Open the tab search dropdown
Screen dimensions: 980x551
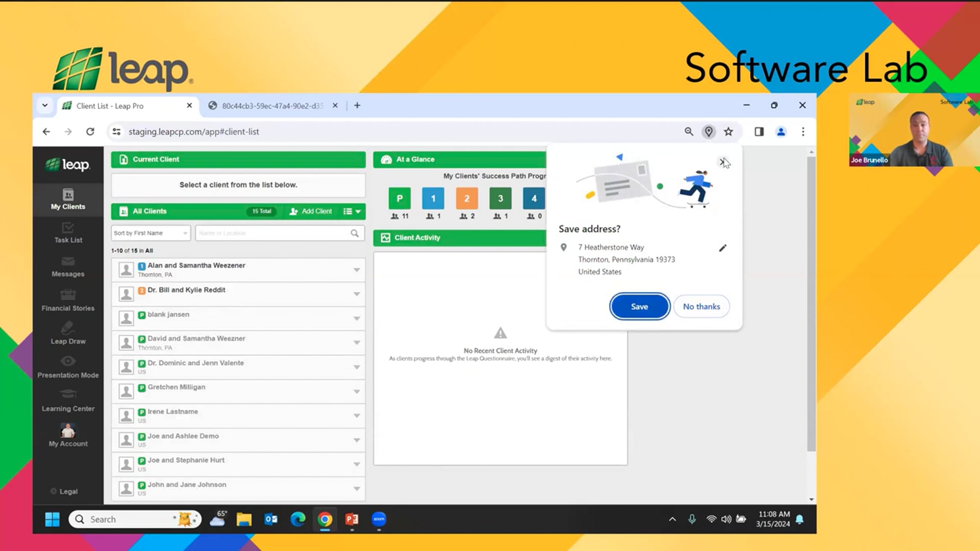point(45,106)
